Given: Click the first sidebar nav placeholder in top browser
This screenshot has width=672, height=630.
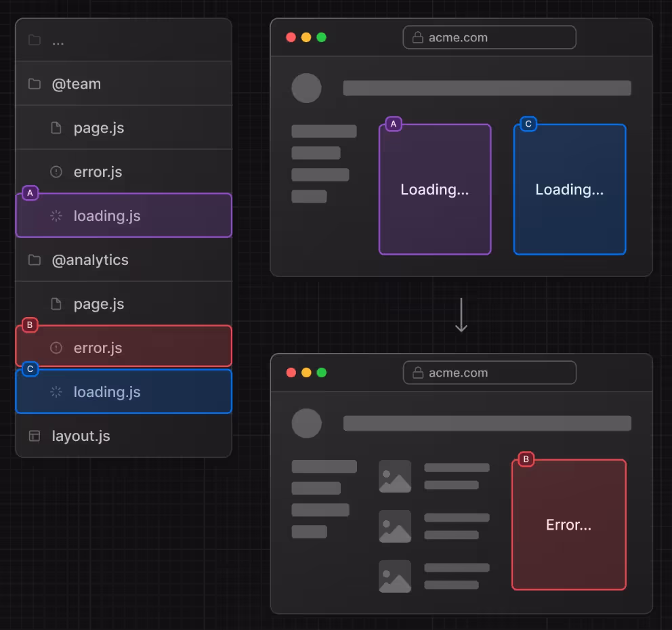Looking at the screenshot, I should [x=324, y=131].
